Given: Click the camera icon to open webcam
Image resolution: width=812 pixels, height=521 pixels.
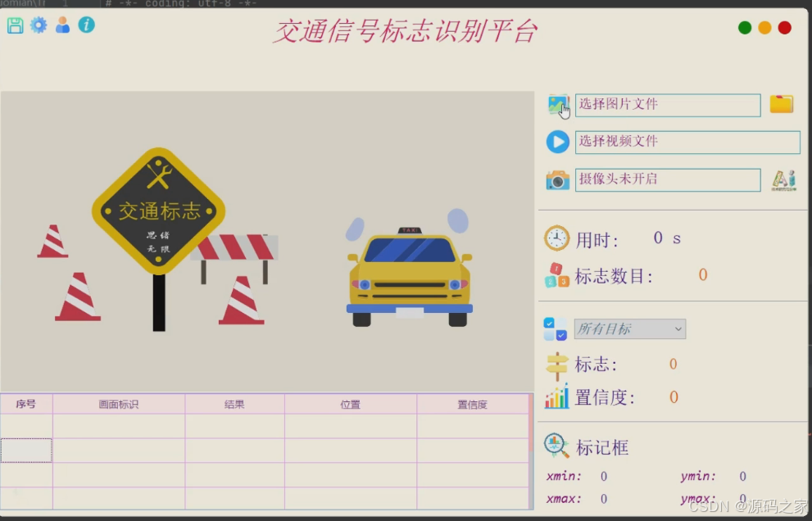Looking at the screenshot, I should point(558,179).
